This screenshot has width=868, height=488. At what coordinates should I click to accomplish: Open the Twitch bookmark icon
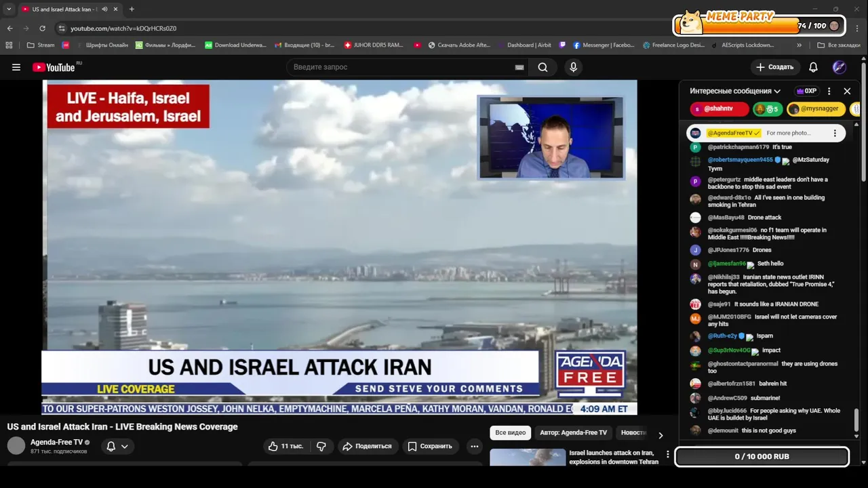pyautogui.click(x=562, y=45)
